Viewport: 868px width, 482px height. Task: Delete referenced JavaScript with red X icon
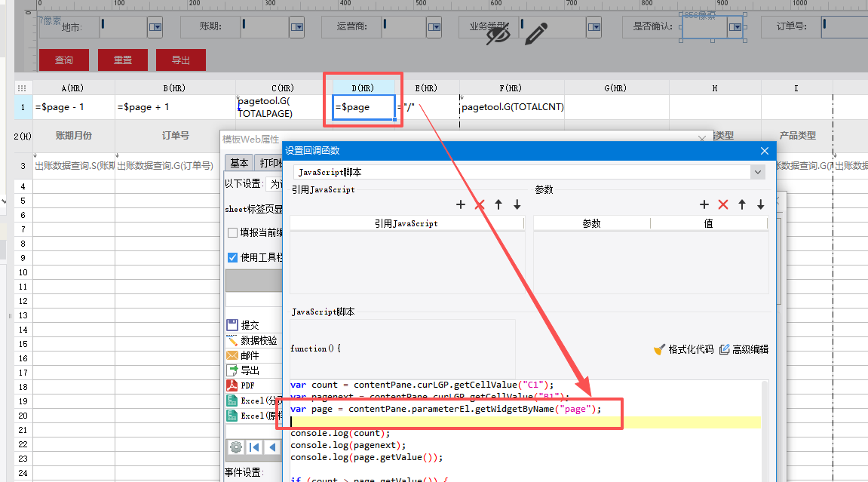coord(480,204)
